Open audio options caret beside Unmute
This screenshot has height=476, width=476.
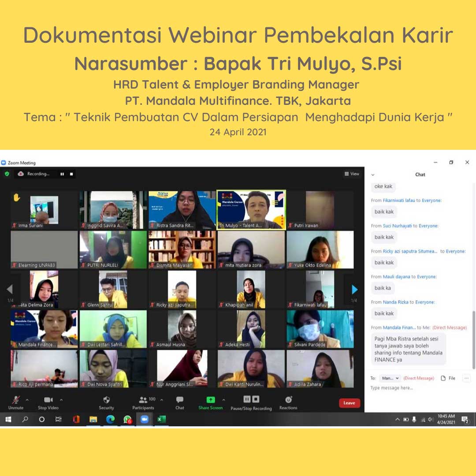pos(27,400)
